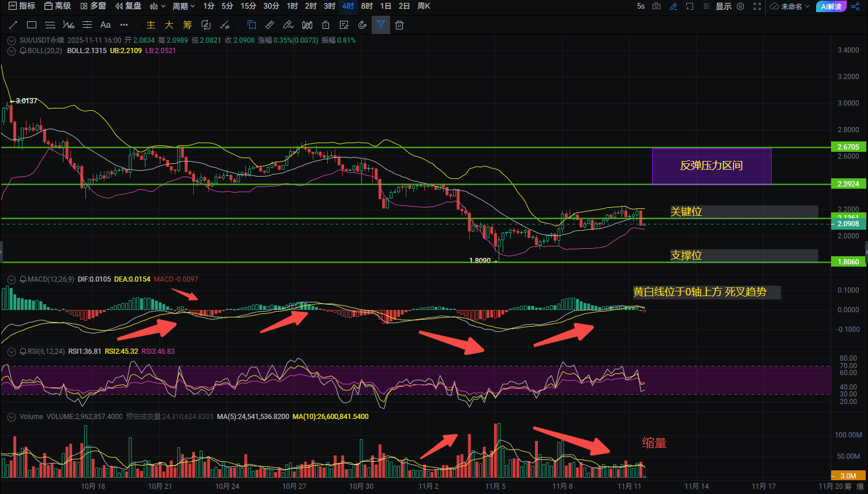Switch to 15分 timeframe
Viewport: 868px width, 494px height.
tap(248, 6)
